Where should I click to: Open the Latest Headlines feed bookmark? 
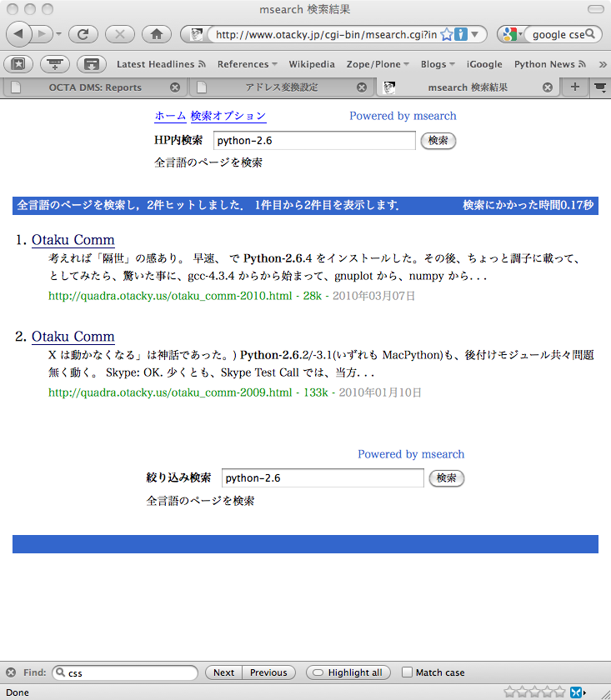[x=161, y=64]
